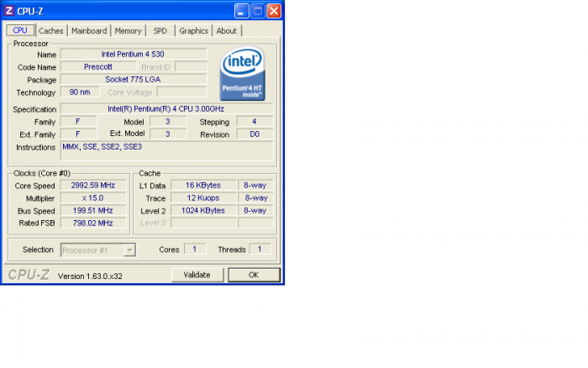Click the Technology value 90 nm
Image resolution: width=588 pixels, height=368 pixels.
coord(80,92)
